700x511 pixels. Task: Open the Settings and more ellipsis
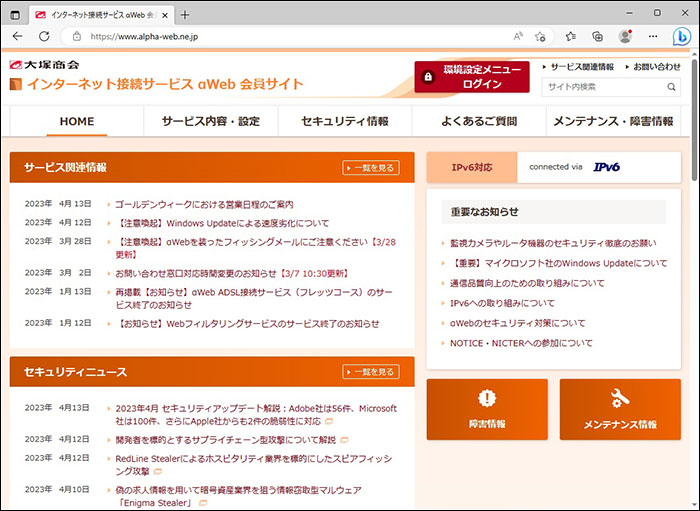653,37
